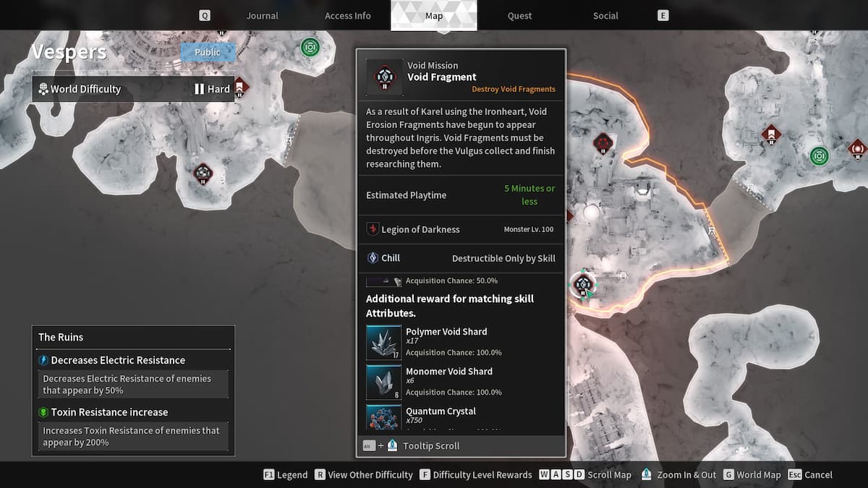Switch to the Journal tab
The width and height of the screenshot is (868, 488).
(x=262, y=15)
